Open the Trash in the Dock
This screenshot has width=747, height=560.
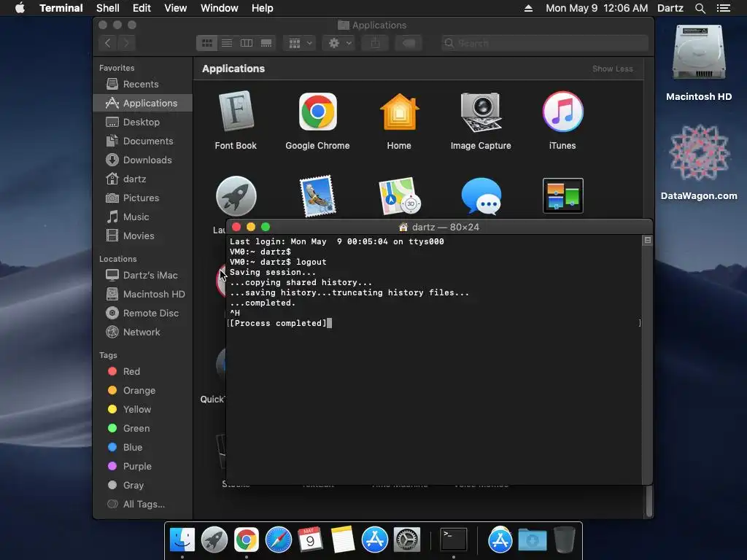pyautogui.click(x=565, y=540)
